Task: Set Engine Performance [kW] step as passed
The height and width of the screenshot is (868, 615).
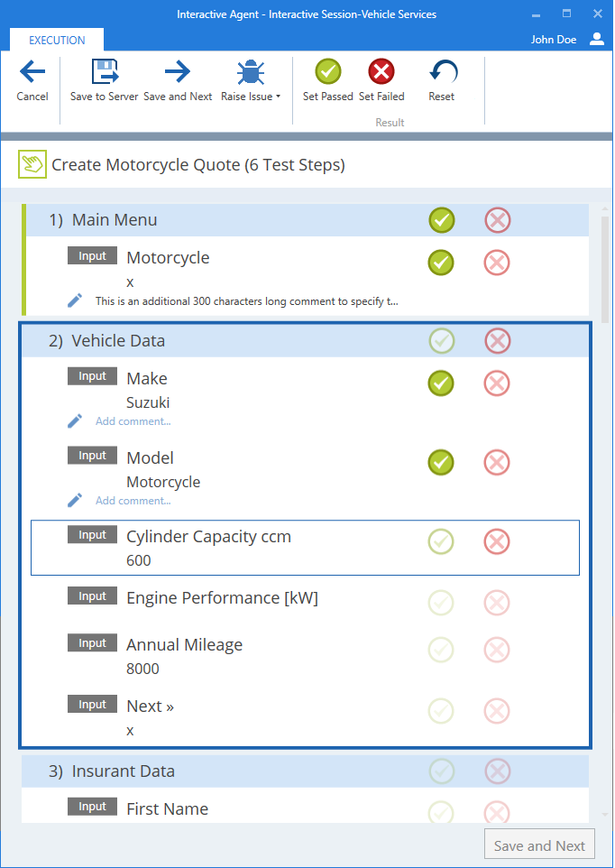Action: (441, 603)
